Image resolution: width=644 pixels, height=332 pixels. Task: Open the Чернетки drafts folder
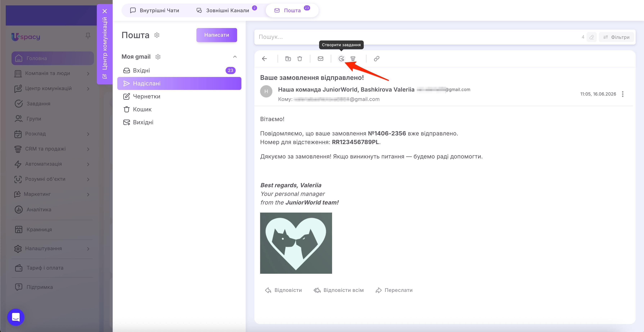pyautogui.click(x=179, y=97)
